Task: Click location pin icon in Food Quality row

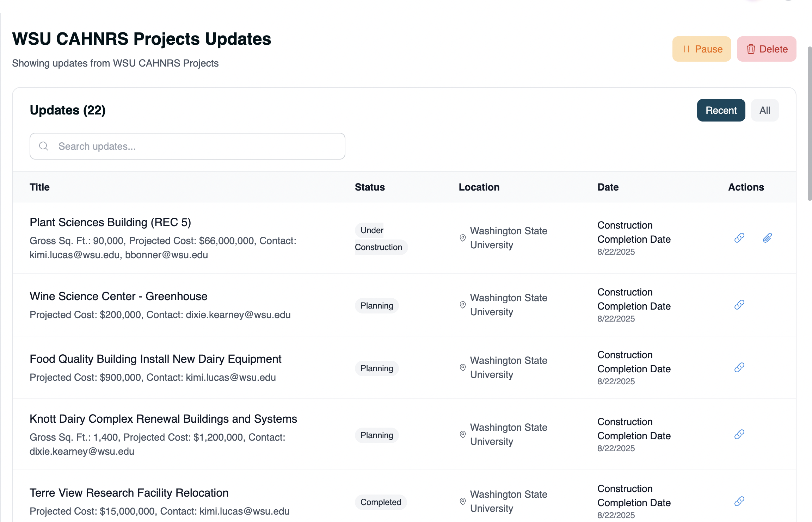Action: [x=463, y=368]
